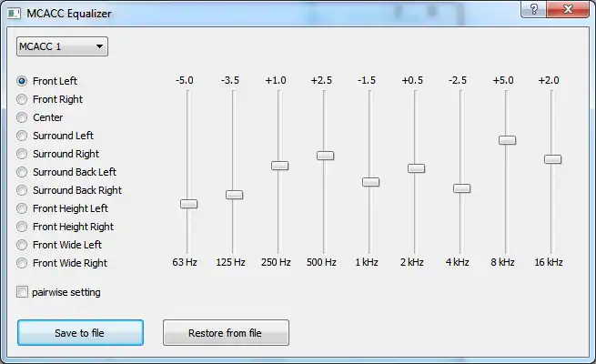Select the Front Right radio button
Screen dimensions: 596x364
tap(22, 99)
